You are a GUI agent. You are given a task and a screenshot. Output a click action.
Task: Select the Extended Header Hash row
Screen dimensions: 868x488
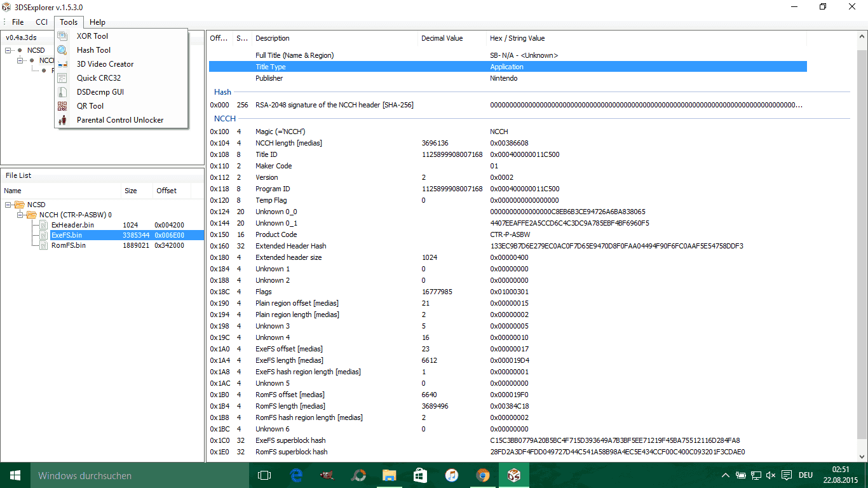click(508, 246)
